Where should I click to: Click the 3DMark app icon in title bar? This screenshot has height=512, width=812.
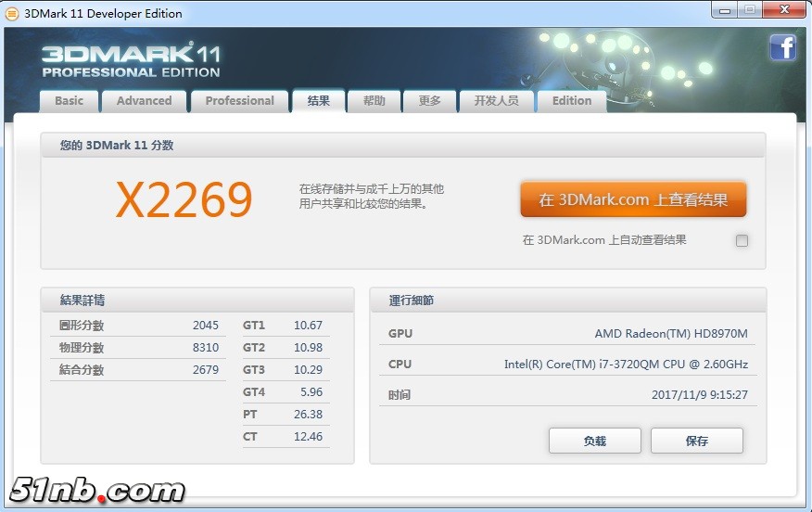11,14
